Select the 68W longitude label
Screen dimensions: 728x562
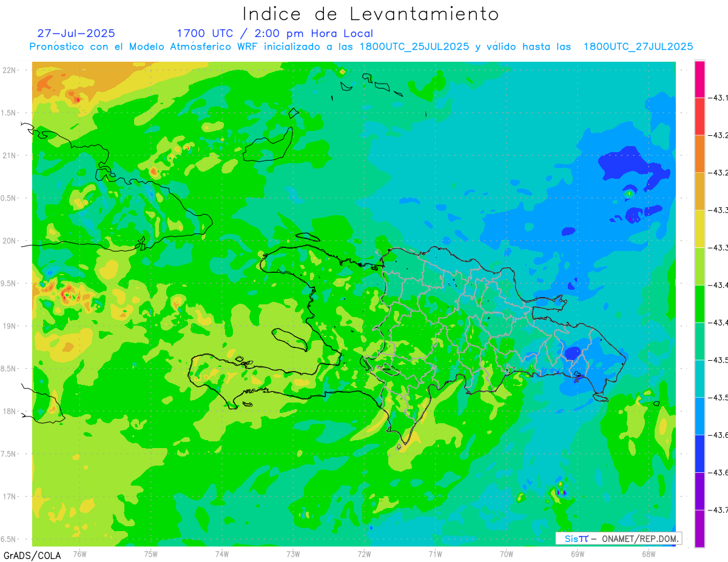point(649,554)
